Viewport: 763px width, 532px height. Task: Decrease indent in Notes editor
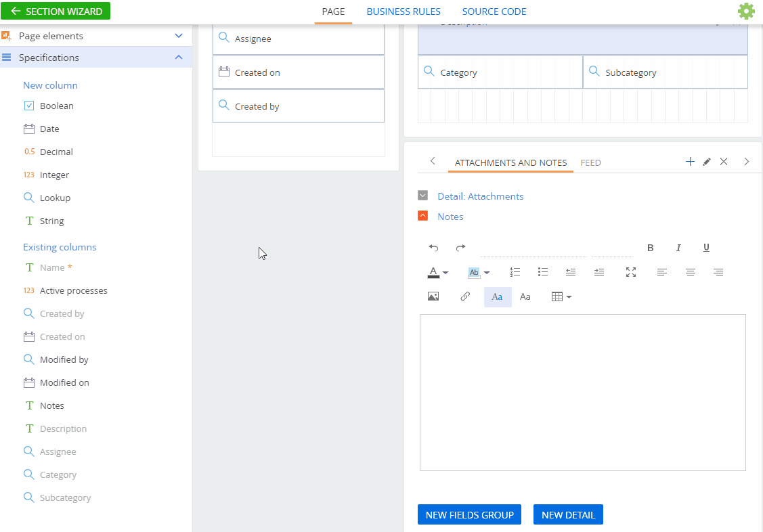[x=571, y=272]
